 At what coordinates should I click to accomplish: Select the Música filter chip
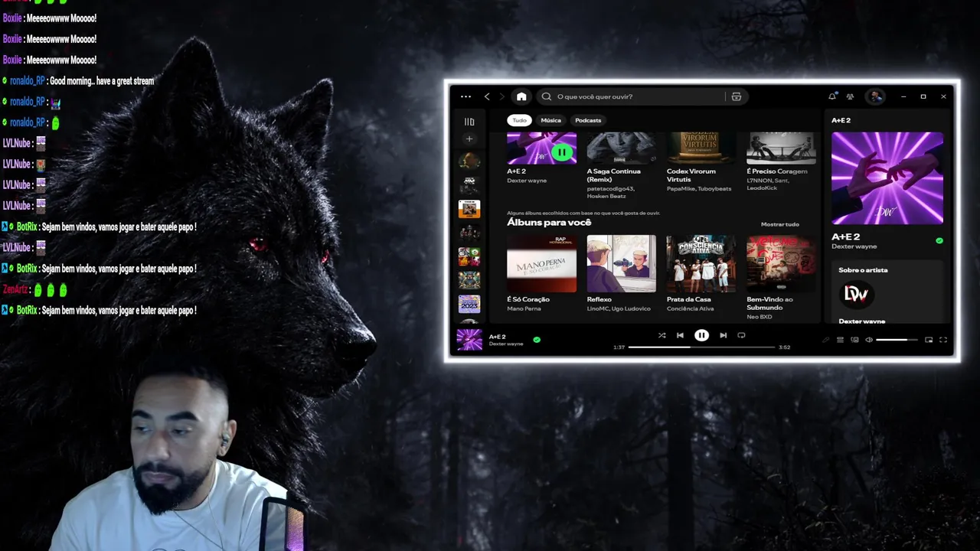pyautogui.click(x=551, y=120)
